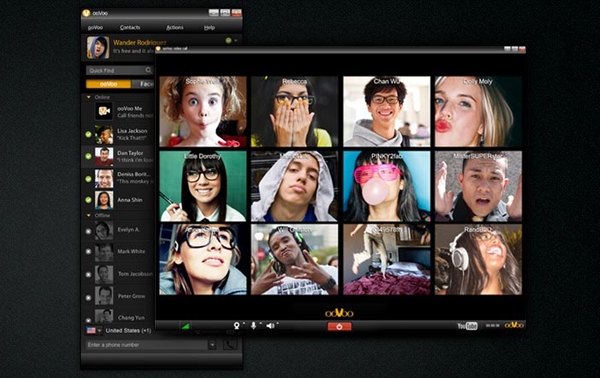Screen dimensions: 600x378
Task: Click Deniss Borit's green online status icon
Action: (x=88, y=179)
